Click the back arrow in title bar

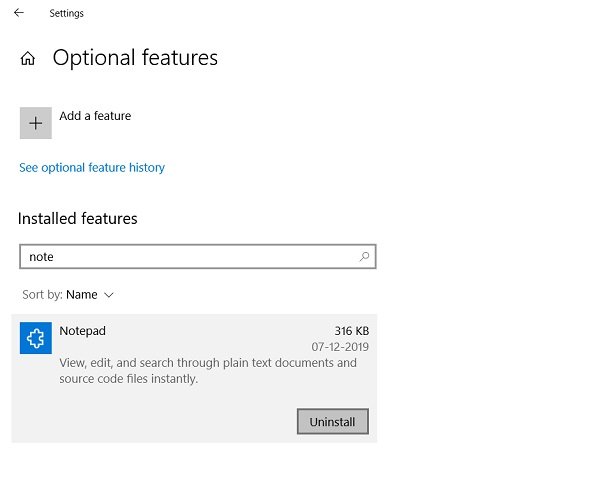19,13
